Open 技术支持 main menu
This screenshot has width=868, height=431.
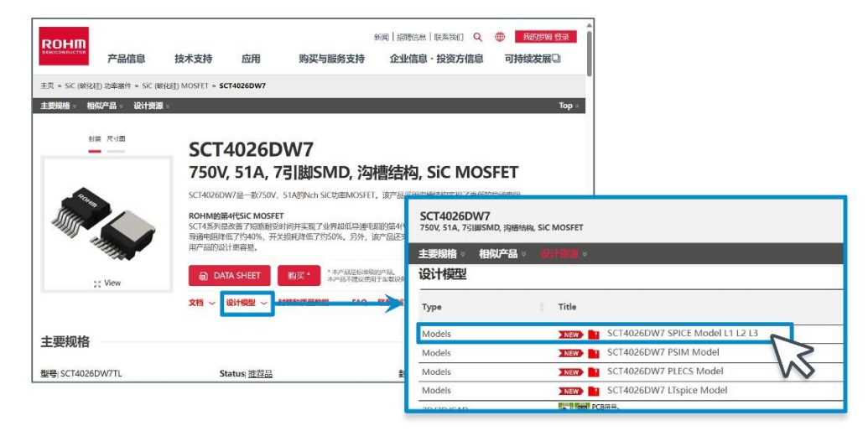click(x=193, y=59)
